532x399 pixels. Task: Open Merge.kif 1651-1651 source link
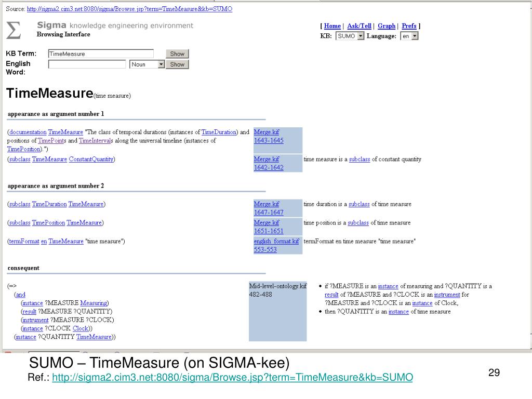[x=269, y=227]
